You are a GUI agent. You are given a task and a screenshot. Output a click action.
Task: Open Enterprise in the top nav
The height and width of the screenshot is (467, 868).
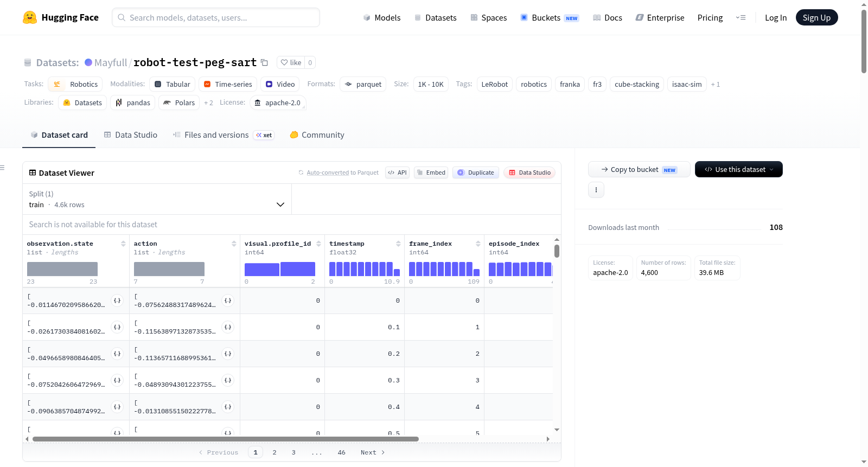point(660,17)
